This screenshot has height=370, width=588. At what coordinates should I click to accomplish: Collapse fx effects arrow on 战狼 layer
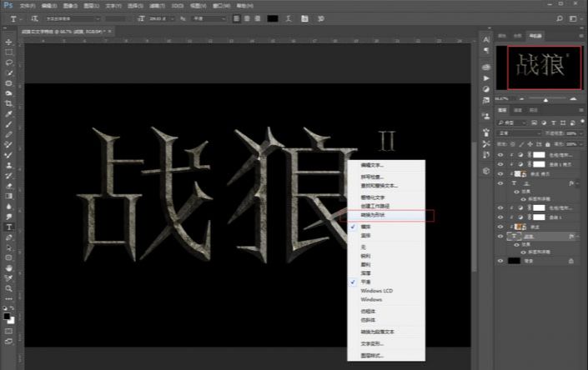pyautogui.click(x=578, y=237)
